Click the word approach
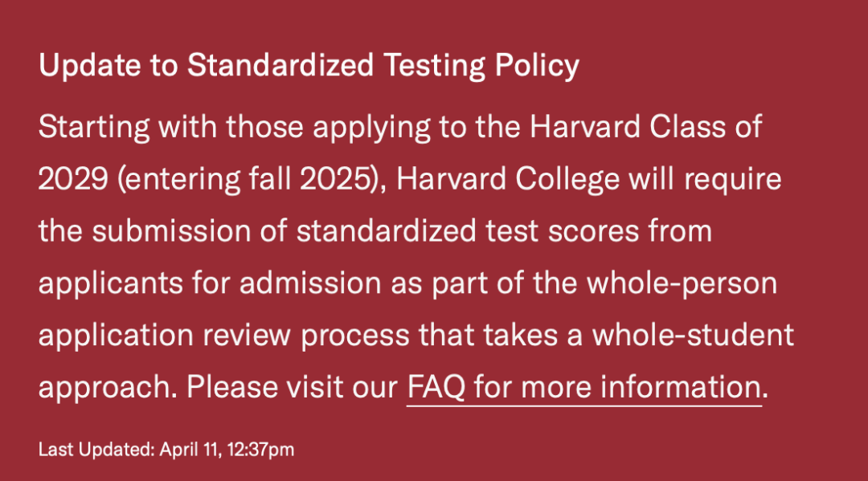The height and width of the screenshot is (481, 868). (108, 388)
